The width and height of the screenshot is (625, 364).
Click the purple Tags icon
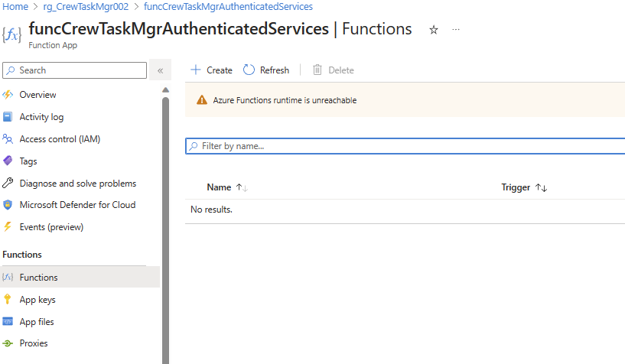pos(8,161)
